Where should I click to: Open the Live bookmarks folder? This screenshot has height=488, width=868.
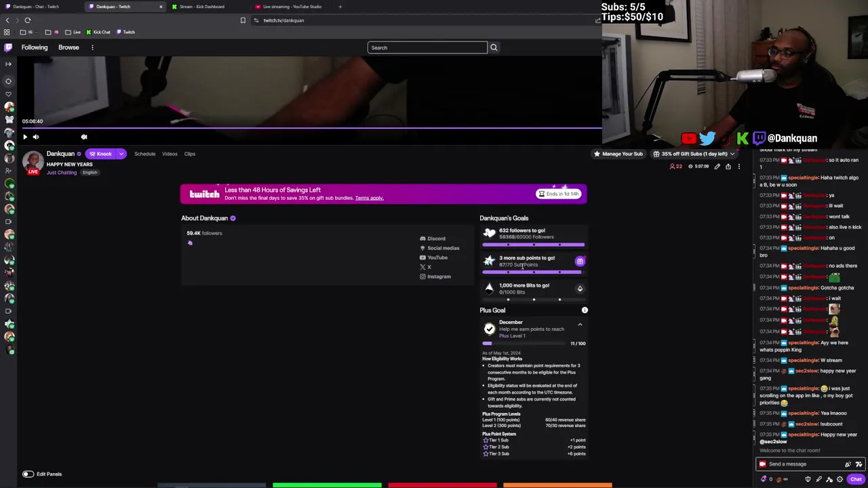click(x=73, y=32)
